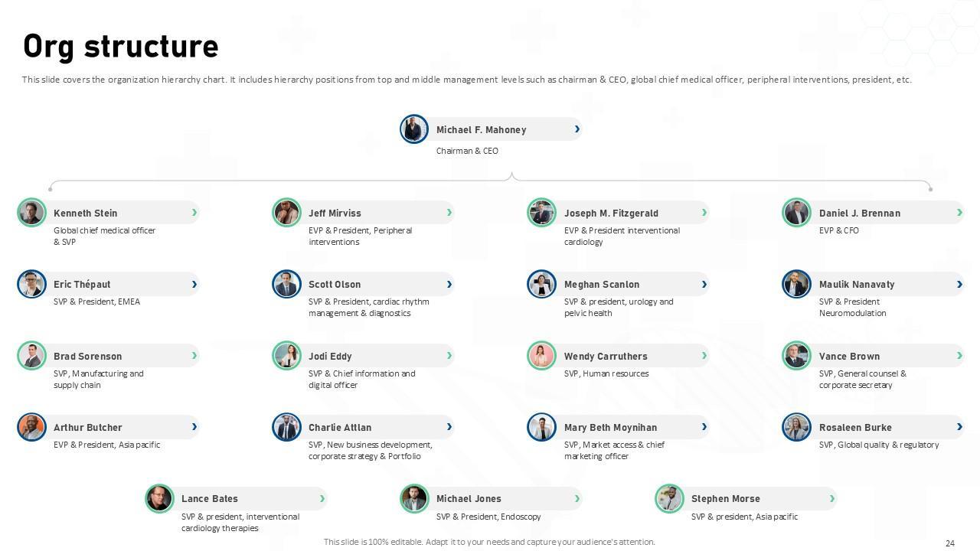Image resolution: width=980 pixels, height=551 pixels.
Task: Select the Joseph M. Fitzgerald name label
Action: coord(611,213)
